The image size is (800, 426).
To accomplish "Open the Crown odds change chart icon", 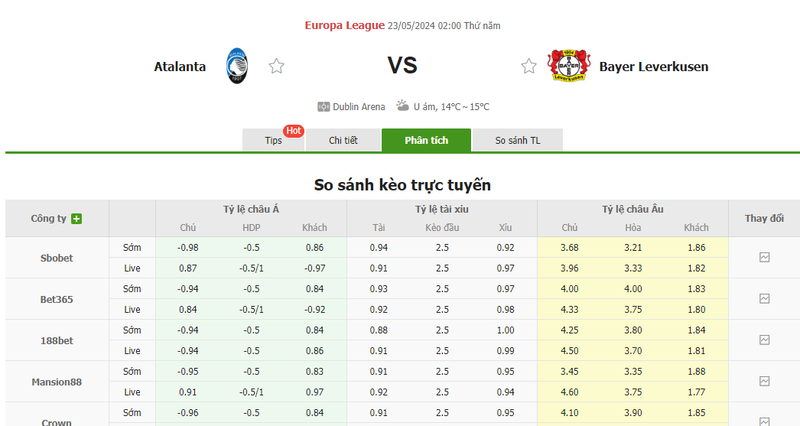I will pos(764,421).
